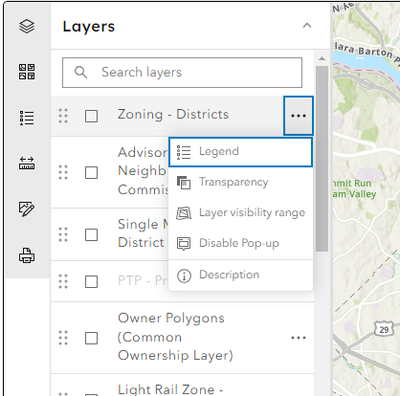Open the Legend list icon in the sidebar
400x396 pixels.
pos(27,118)
